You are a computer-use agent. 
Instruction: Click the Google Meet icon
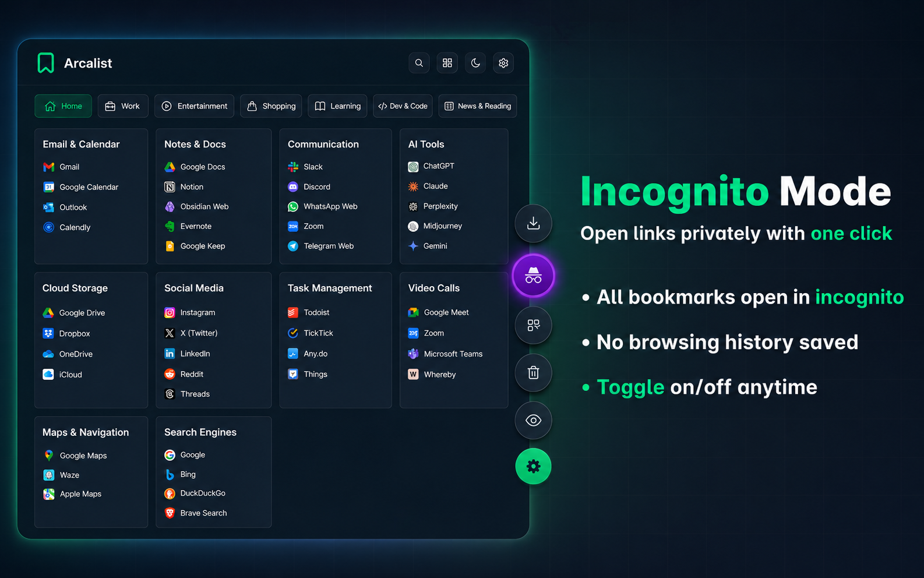(x=413, y=313)
